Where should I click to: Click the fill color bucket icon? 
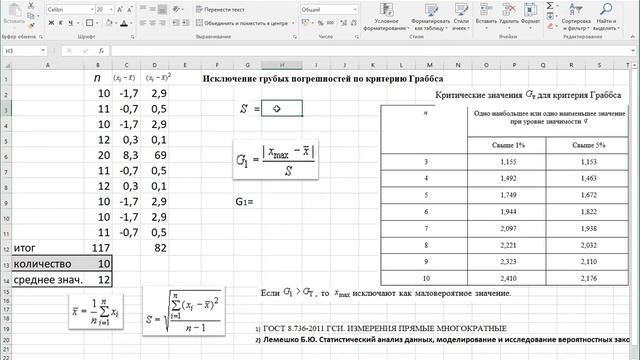tap(109, 23)
